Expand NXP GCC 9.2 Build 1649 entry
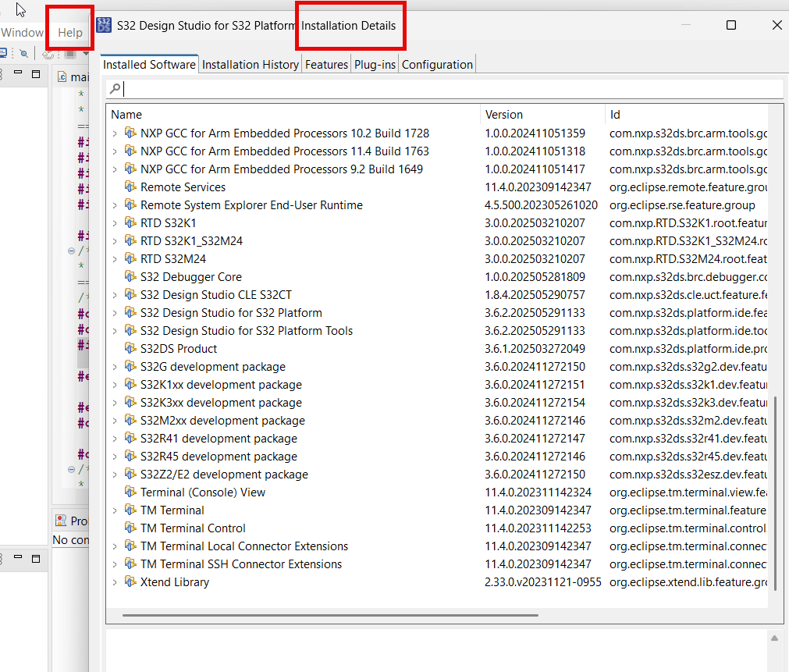Image resolution: width=789 pixels, height=672 pixels. 115,169
